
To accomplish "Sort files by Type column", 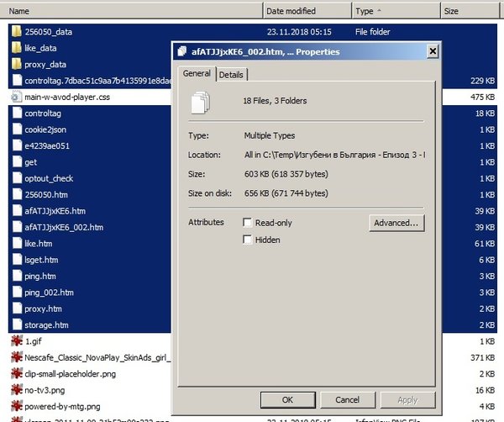I will point(396,11).
